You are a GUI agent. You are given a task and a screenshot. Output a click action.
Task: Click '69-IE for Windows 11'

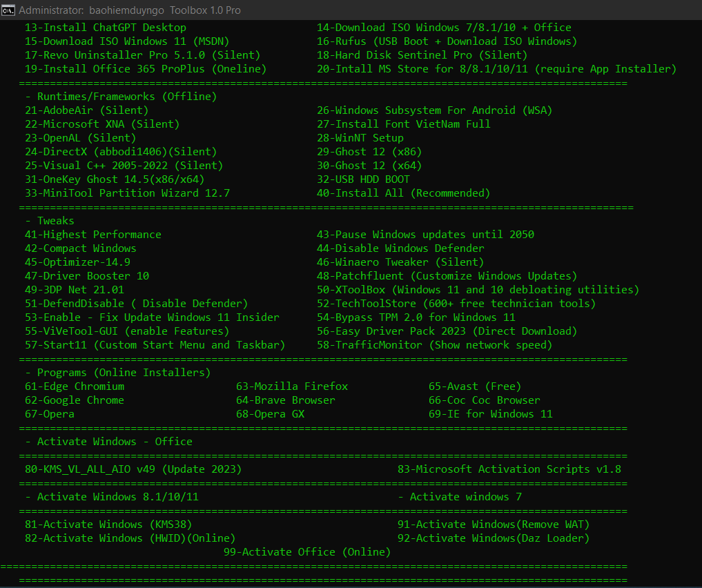click(x=490, y=414)
